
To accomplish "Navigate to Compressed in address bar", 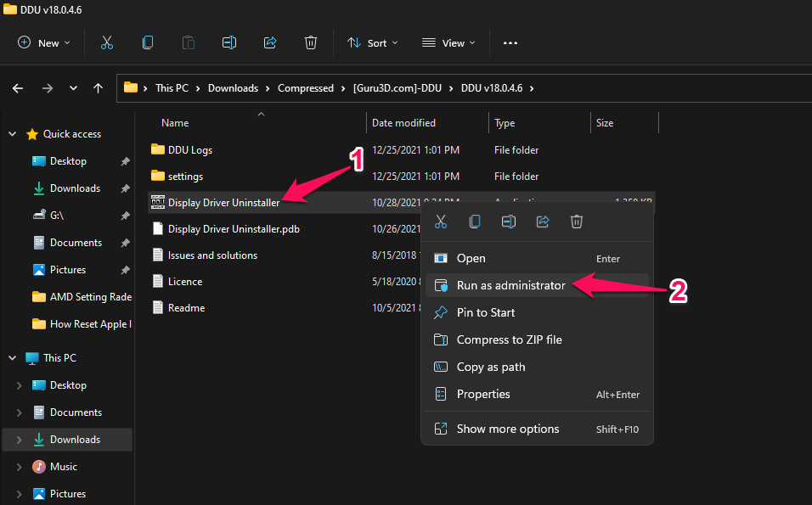I will [306, 88].
